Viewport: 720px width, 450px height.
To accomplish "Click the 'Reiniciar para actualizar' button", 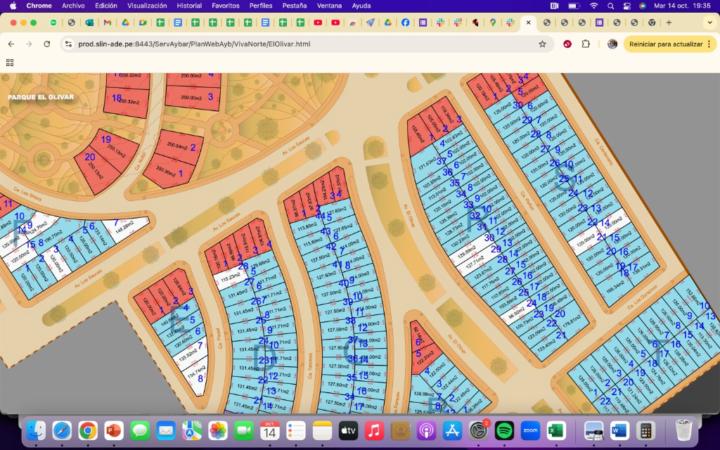I will click(x=666, y=44).
